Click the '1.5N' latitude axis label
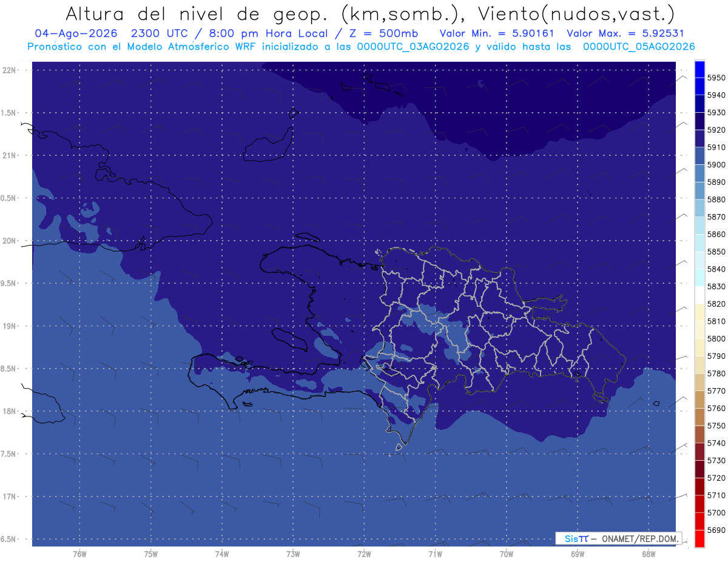This screenshot has width=728, height=562. (x=9, y=113)
